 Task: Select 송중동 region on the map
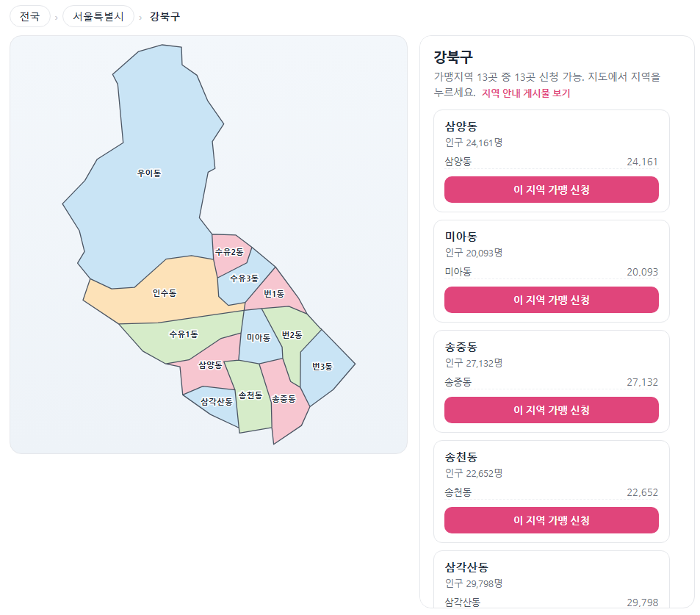pos(284,399)
